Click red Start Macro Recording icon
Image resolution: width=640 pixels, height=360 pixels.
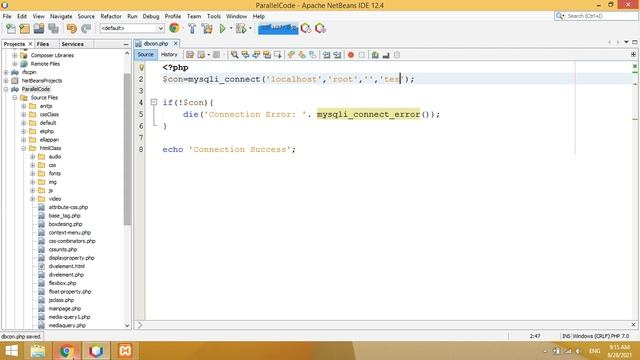(x=351, y=55)
